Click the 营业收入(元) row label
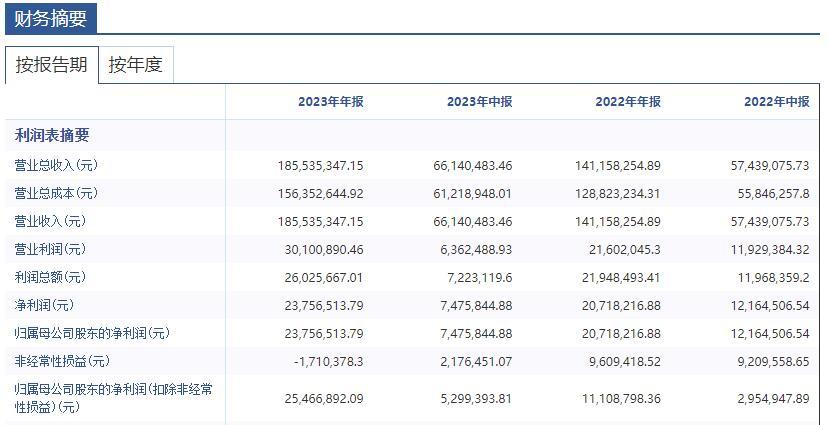The width and height of the screenshot is (830, 425). [50, 221]
